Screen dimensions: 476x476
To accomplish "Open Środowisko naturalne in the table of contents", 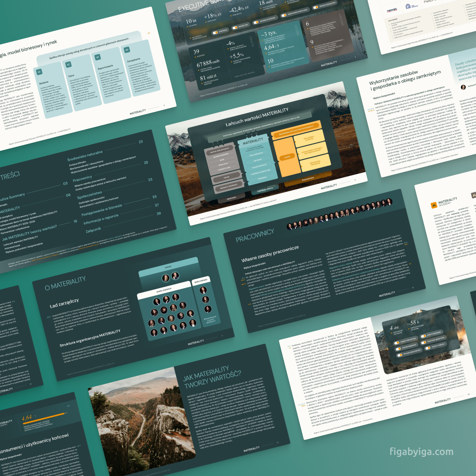I will click(84, 155).
